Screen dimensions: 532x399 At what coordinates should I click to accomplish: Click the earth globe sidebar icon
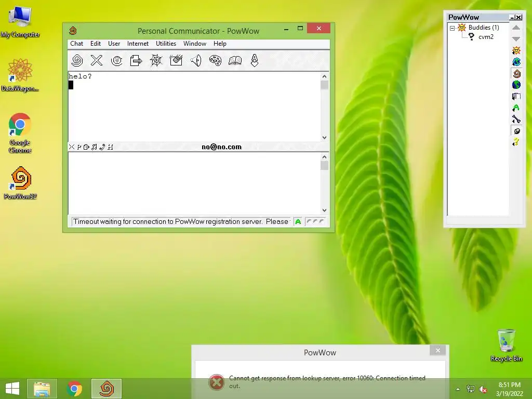516,85
